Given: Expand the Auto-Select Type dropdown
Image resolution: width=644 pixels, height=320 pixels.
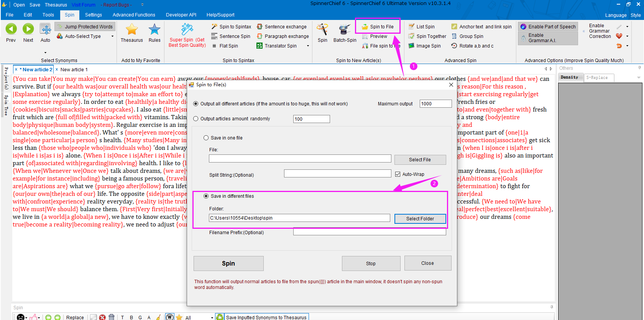Looking at the screenshot, I should (x=112, y=36).
